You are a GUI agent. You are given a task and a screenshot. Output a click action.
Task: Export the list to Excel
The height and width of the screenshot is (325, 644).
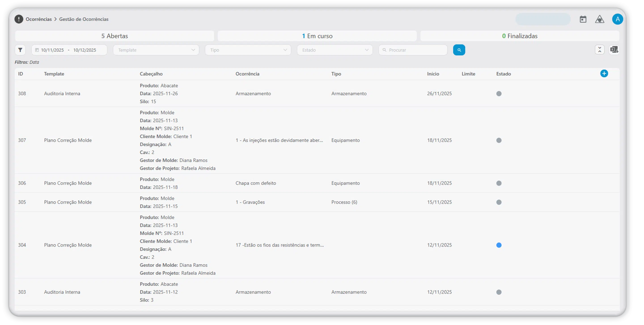tap(614, 50)
